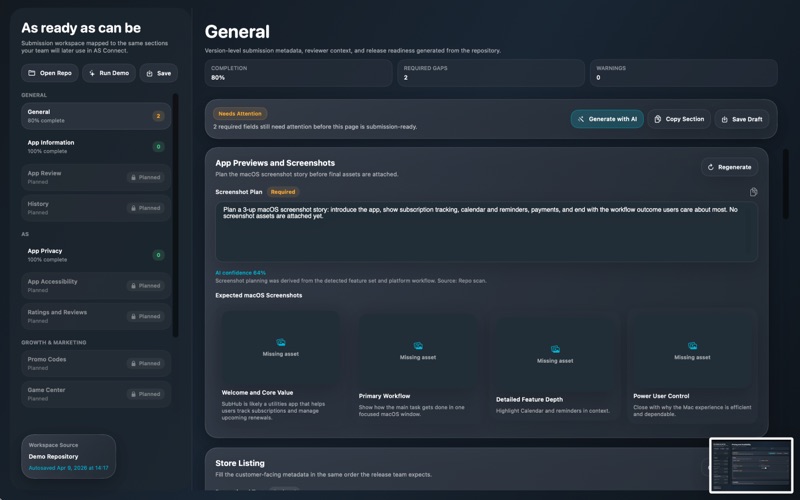Viewport: 800px width, 500px height.
Task: Click the missing asset icon for Welcome and Core Value
Action: tap(281, 342)
